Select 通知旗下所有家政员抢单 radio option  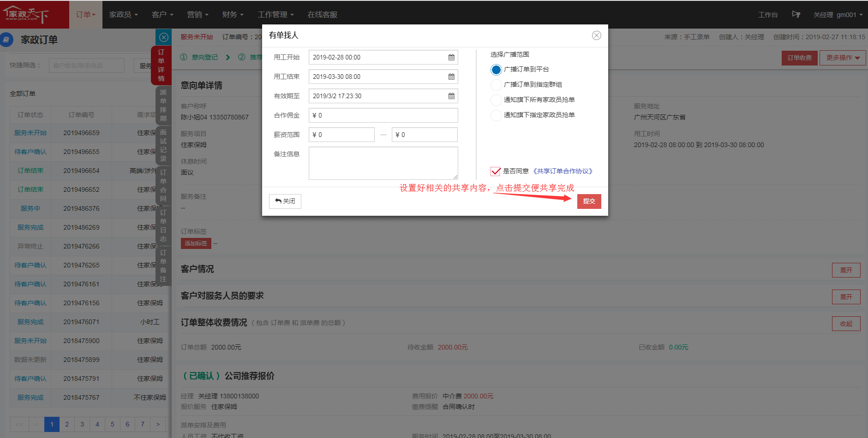(496, 100)
